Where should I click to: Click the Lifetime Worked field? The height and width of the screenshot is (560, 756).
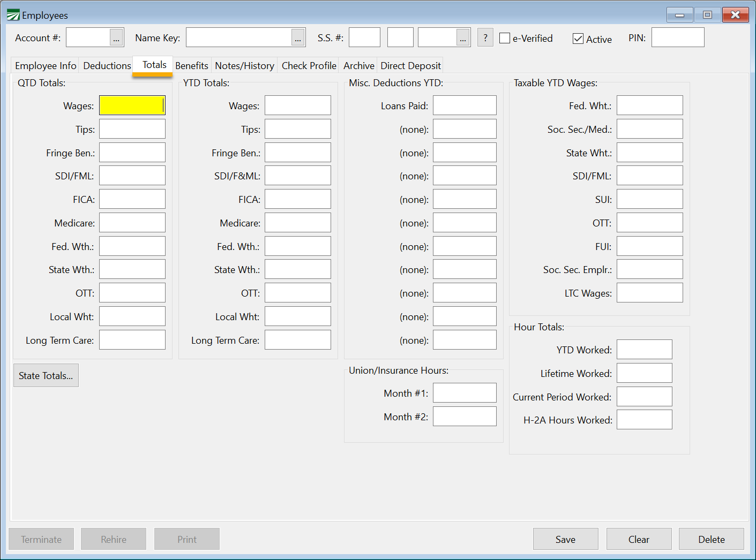click(x=645, y=373)
